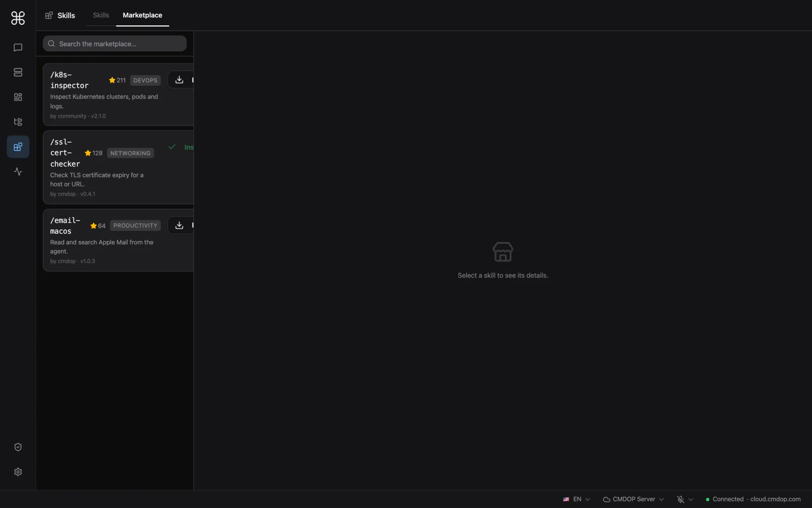The width and height of the screenshot is (812, 508).
Task: Click the star rating on ssl-cert-checker
Action: click(x=93, y=153)
